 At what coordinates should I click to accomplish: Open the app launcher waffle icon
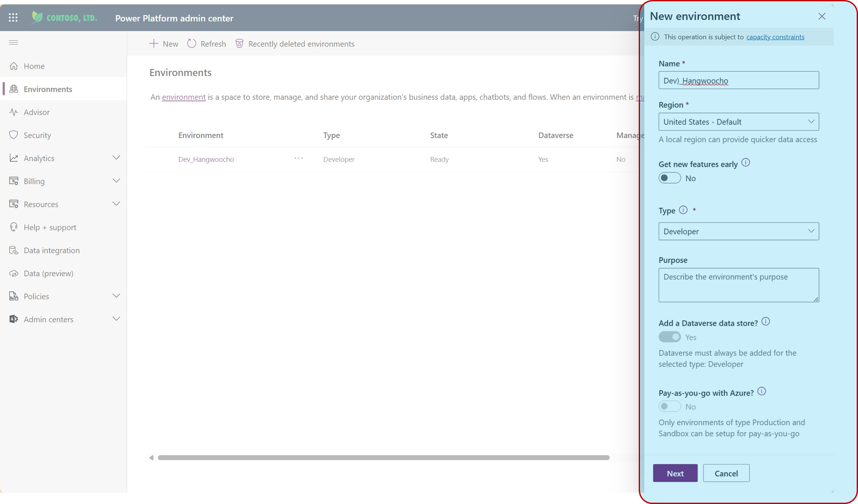click(13, 17)
